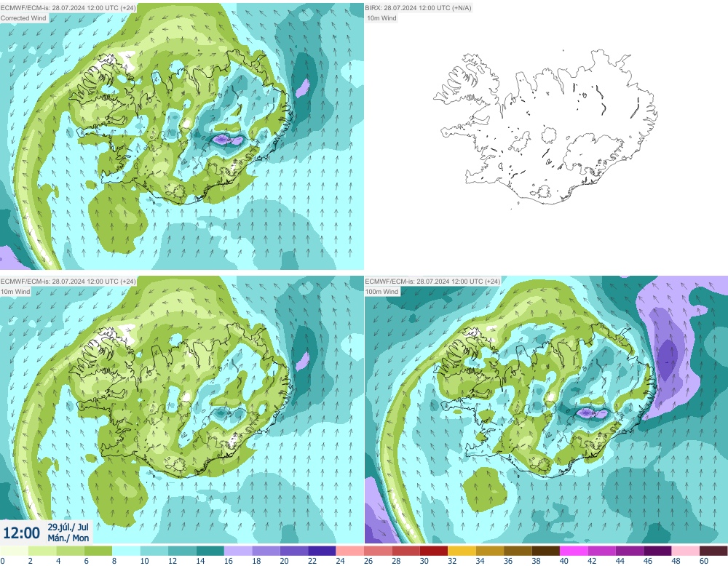Pick the light pink 24–26 legend swatch
The width and height of the screenshot is (728, 566).
pyautogui.click(x=350, y=551)
